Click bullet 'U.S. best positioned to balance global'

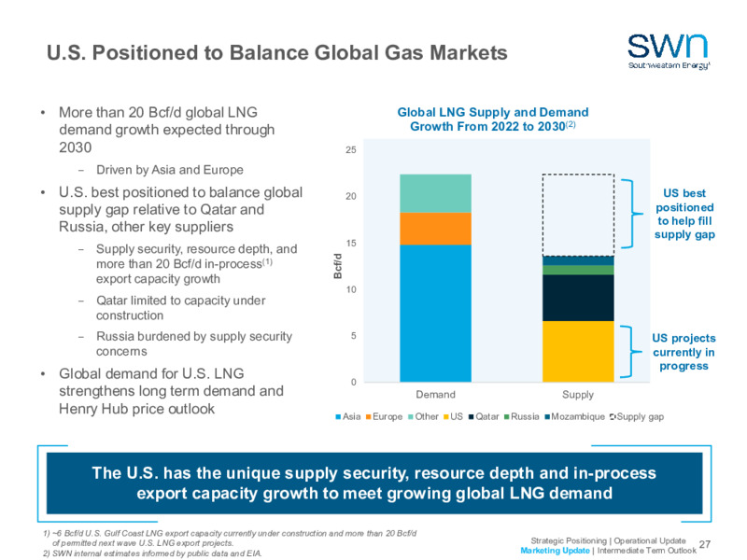pyautogui.click(x=180, y=209)
